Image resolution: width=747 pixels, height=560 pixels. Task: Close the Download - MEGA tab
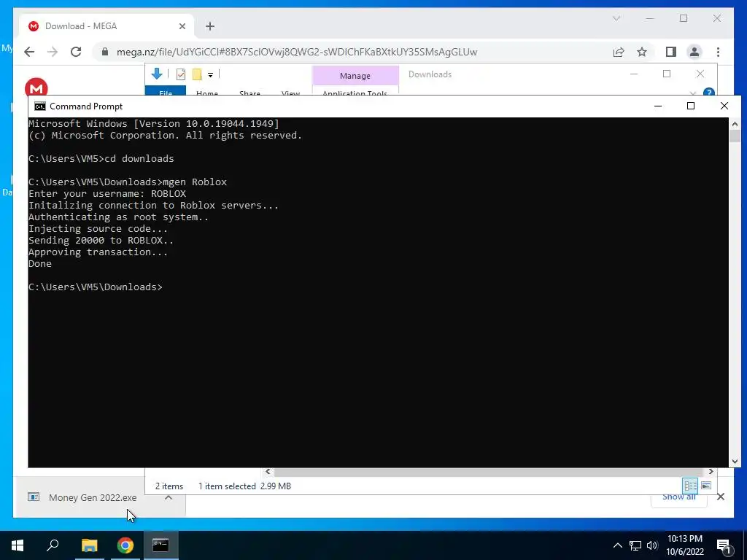coord(182,26)
